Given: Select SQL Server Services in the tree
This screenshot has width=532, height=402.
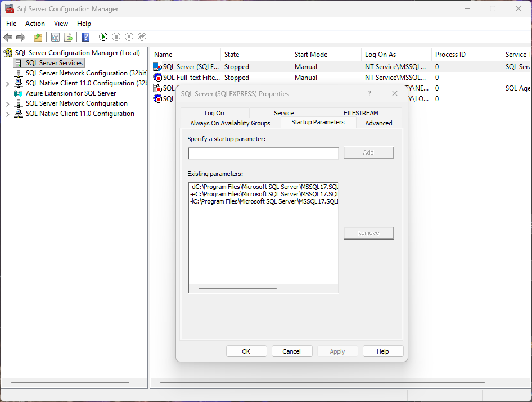Looking at the screenshot, I should 55,63.
